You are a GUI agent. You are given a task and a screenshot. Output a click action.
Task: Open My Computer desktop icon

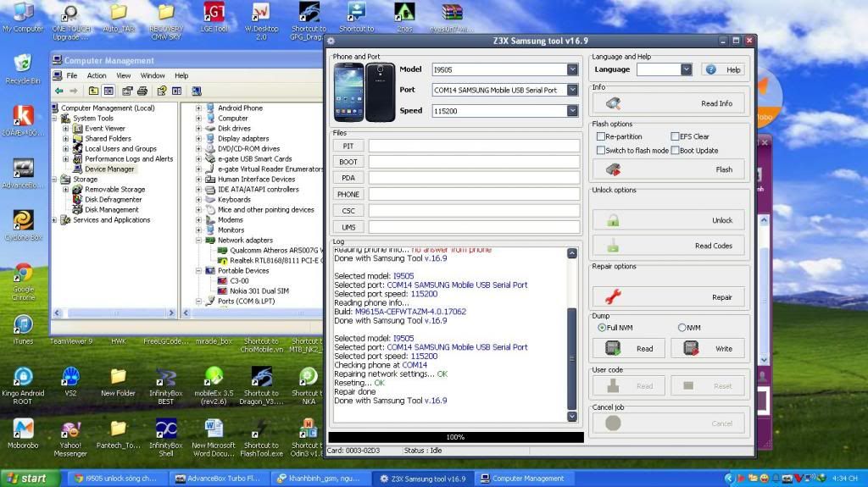click(x=23, y=17)
